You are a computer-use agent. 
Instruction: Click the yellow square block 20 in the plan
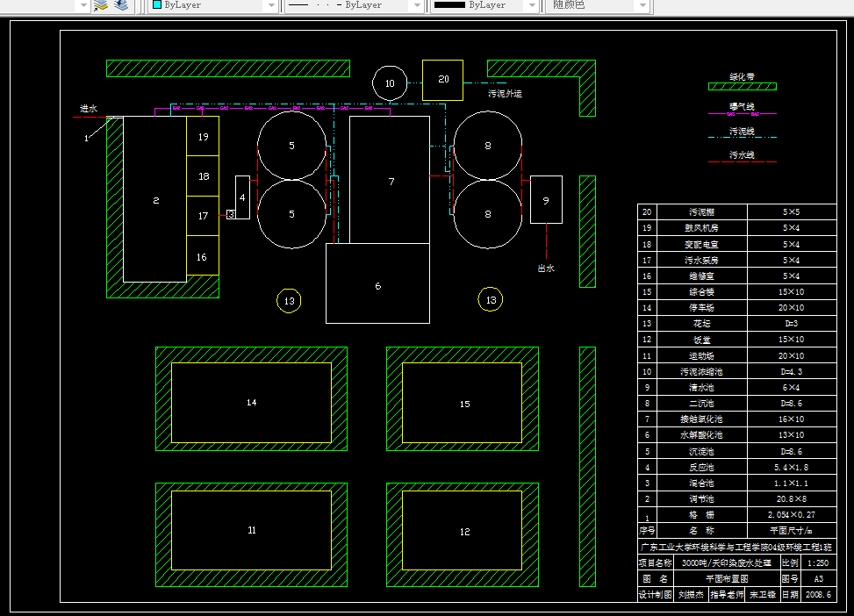(442, 80)
